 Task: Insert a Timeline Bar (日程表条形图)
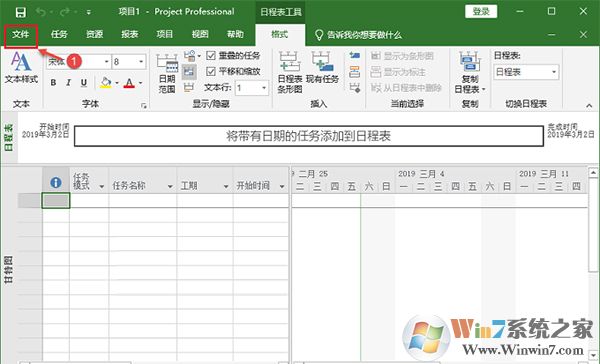pyautogui.click(x=290, y=73)
